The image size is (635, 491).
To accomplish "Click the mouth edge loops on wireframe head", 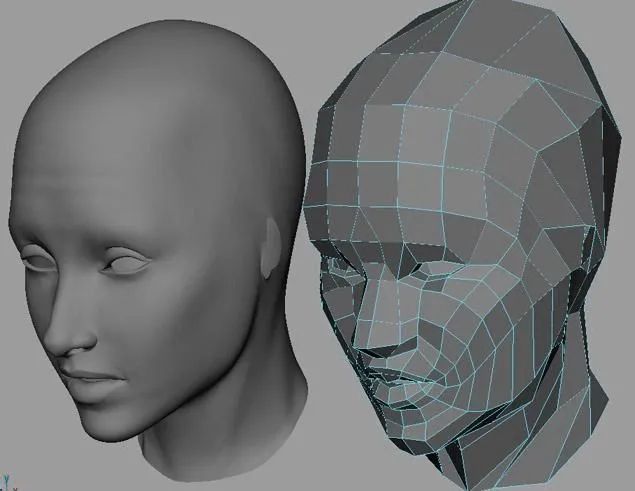I will click(399, 385).
